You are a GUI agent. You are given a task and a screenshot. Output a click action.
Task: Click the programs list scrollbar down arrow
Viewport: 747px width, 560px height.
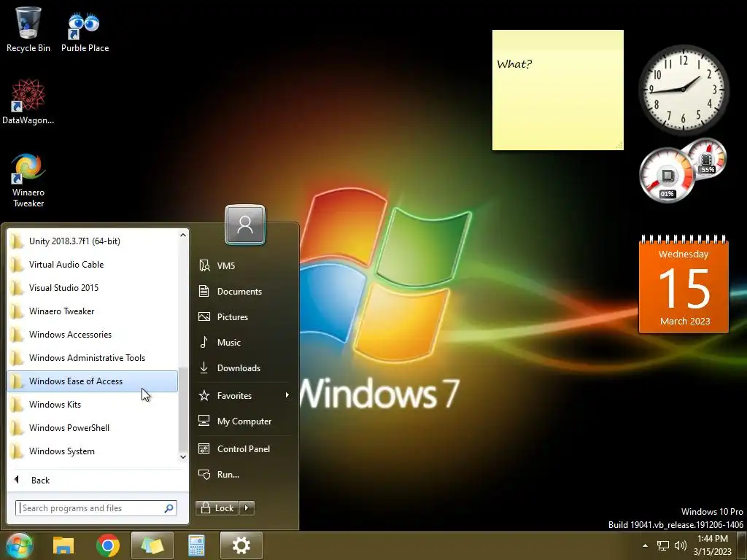183,457
